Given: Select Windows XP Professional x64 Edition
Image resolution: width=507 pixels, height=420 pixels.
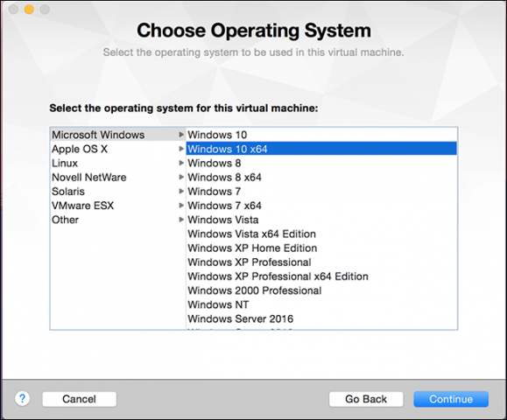Looking at the screenshot, I should (321, 276).
